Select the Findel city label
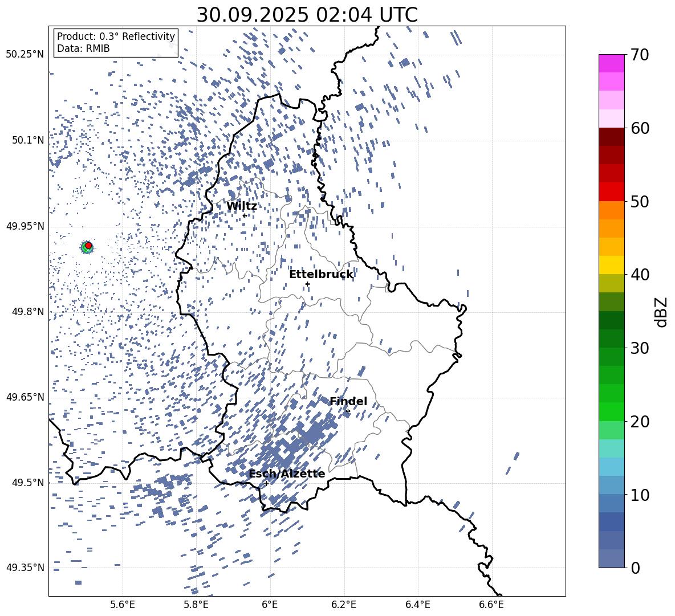Screen dimensions: 675x616 tap(348, 402)
